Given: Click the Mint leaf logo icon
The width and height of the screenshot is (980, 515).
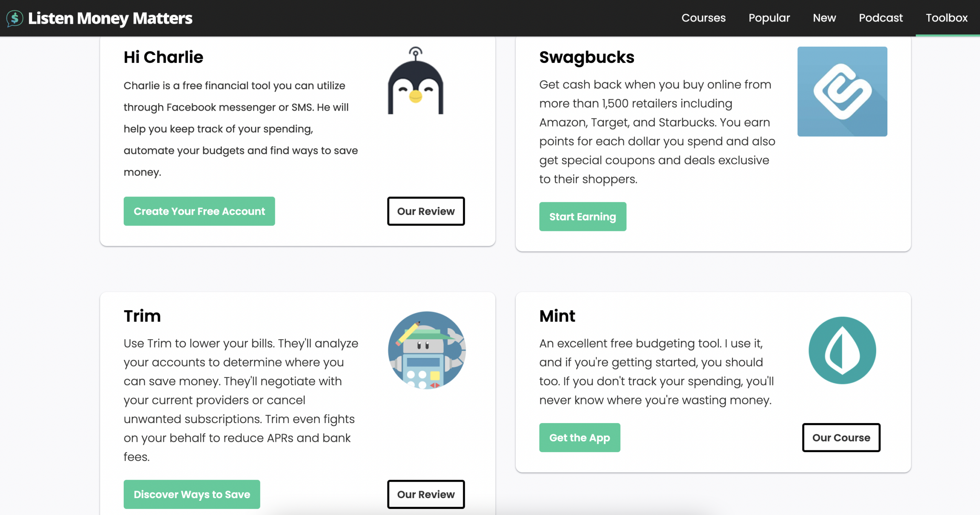Looking at the screenshot, I should point(842,350).
